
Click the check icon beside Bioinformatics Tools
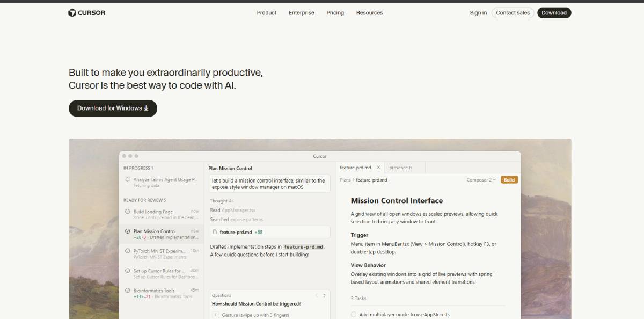pyautogui.click(x=127, y=291)
